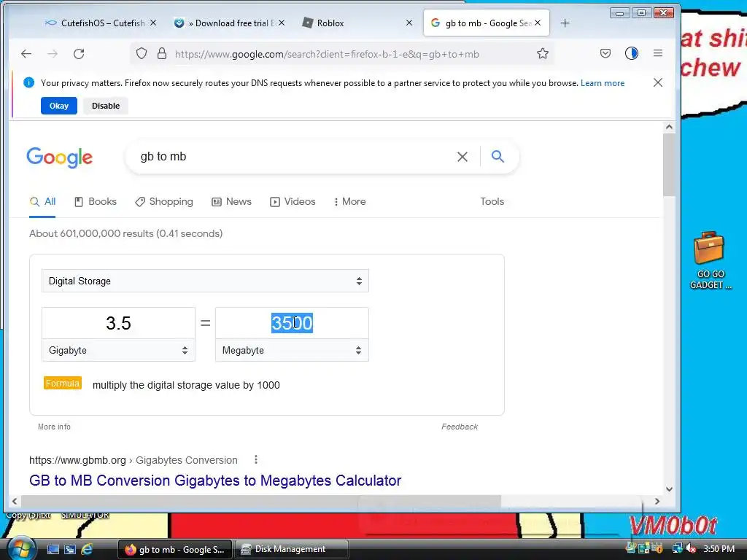Click the vertical scrollbar up arrow

[669, 127]
